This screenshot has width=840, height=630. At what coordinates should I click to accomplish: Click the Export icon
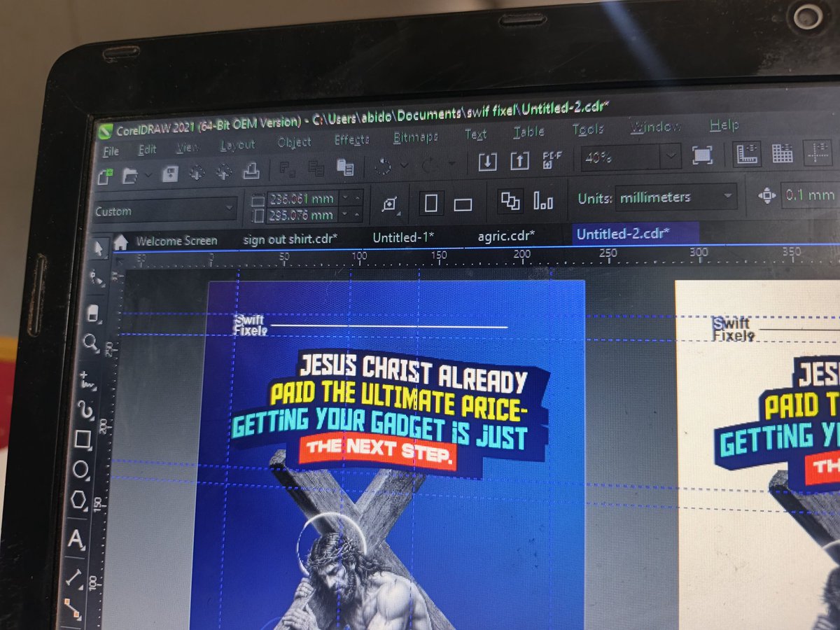click(519, 161)
